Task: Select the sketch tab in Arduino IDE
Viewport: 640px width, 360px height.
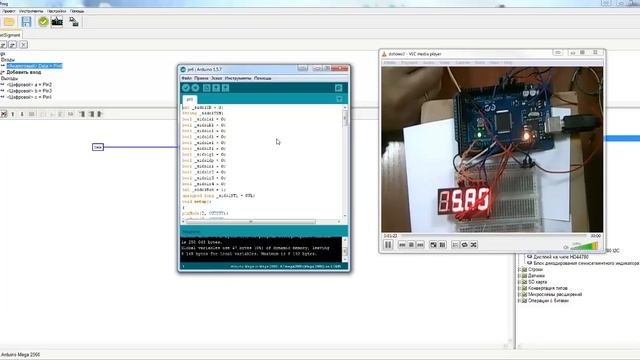Action: [x=189, y=99]
